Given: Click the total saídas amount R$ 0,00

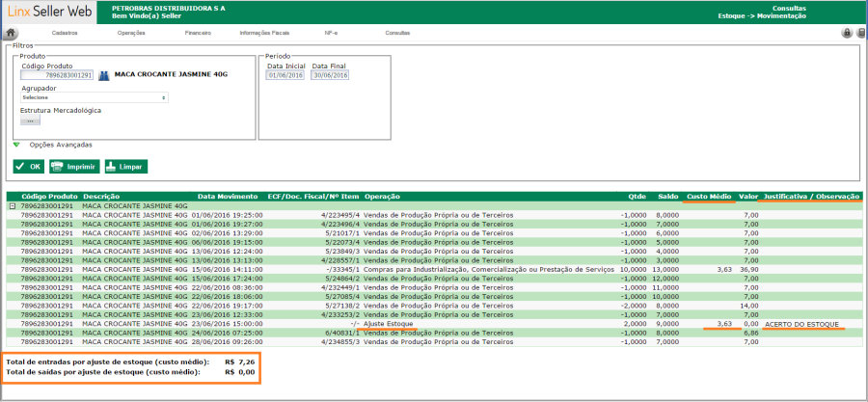Looking at the screenshot, I should click(240, 372).
